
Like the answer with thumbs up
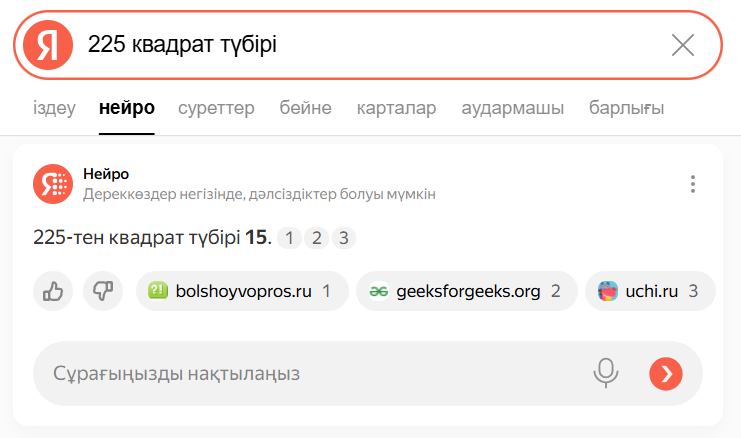coord(52,291)
